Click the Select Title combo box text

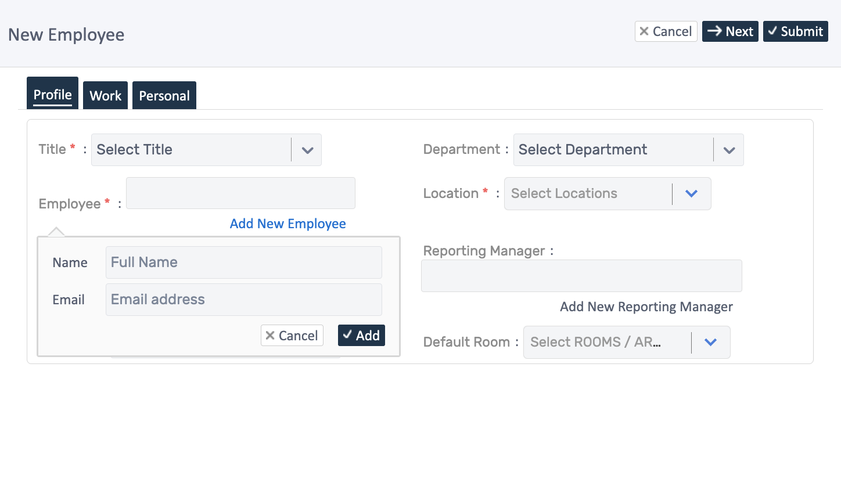[135, 150]
